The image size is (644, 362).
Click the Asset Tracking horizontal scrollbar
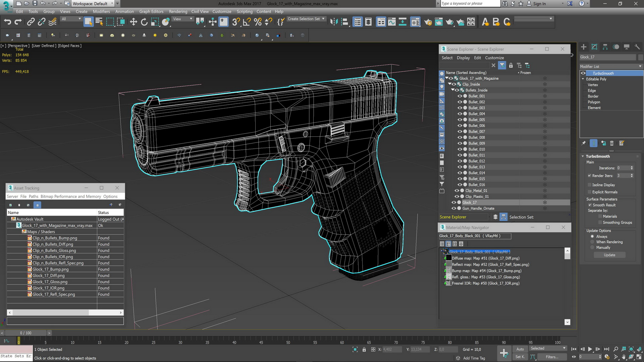(x=65, y=313)
